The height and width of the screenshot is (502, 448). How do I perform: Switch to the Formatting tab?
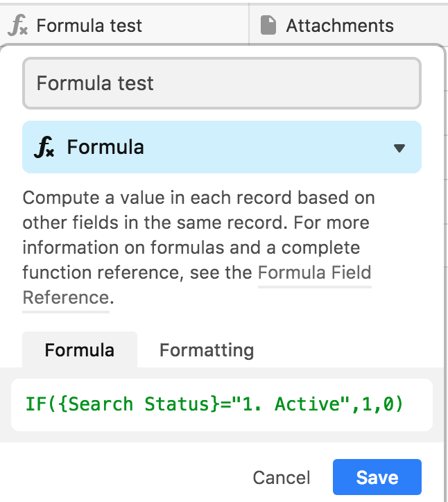coord(207,350)
